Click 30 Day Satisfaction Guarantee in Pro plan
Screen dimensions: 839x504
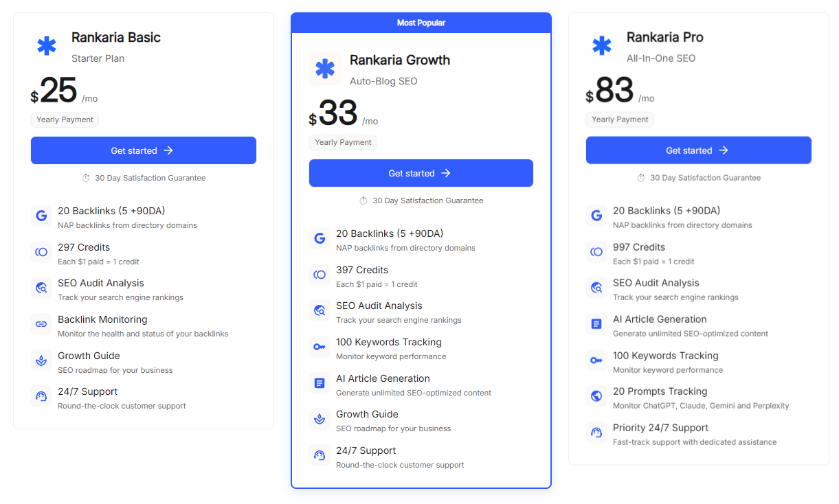[706, 178]
